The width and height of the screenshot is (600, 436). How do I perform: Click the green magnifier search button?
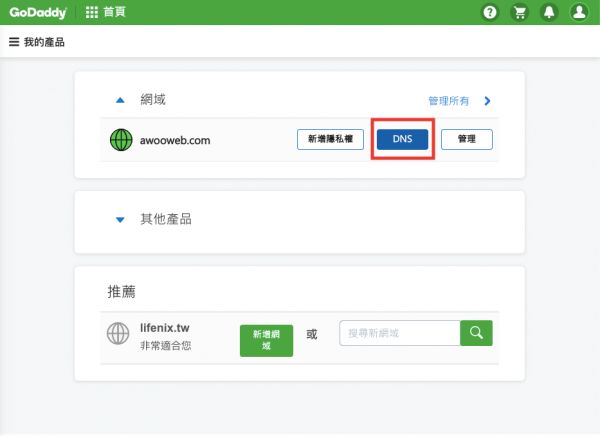pos(476,333)
